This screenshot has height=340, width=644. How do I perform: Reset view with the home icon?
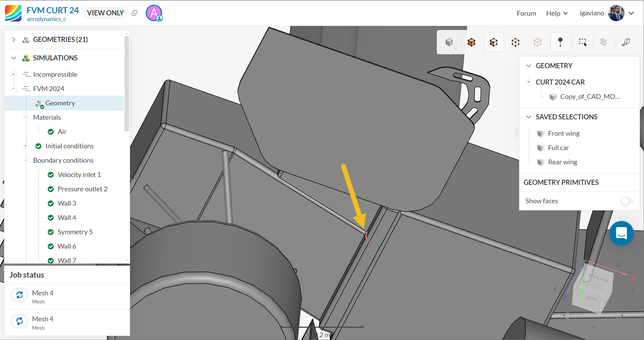pos(619,264)
